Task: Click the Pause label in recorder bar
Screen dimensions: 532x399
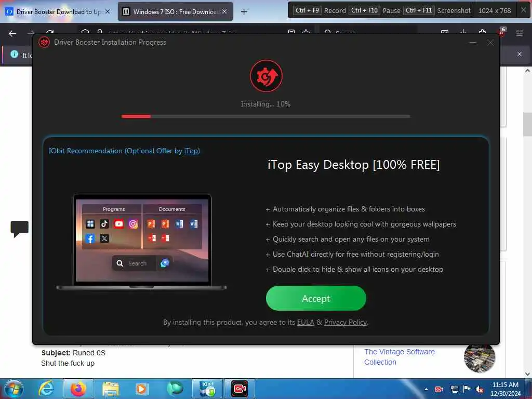Action: tap(392, 10)
